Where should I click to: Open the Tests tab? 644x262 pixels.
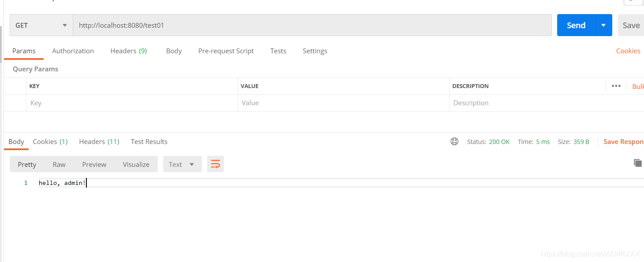point(278,51)
